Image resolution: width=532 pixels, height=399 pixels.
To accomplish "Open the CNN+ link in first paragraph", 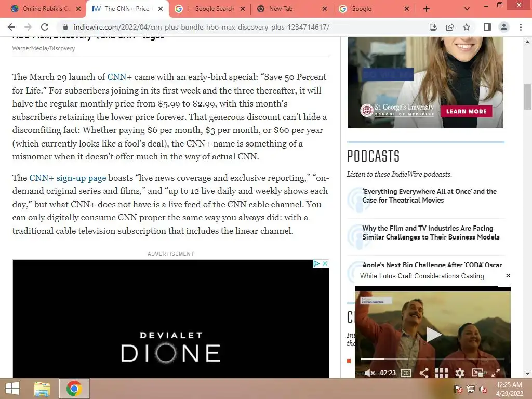I will click(119, 77).
